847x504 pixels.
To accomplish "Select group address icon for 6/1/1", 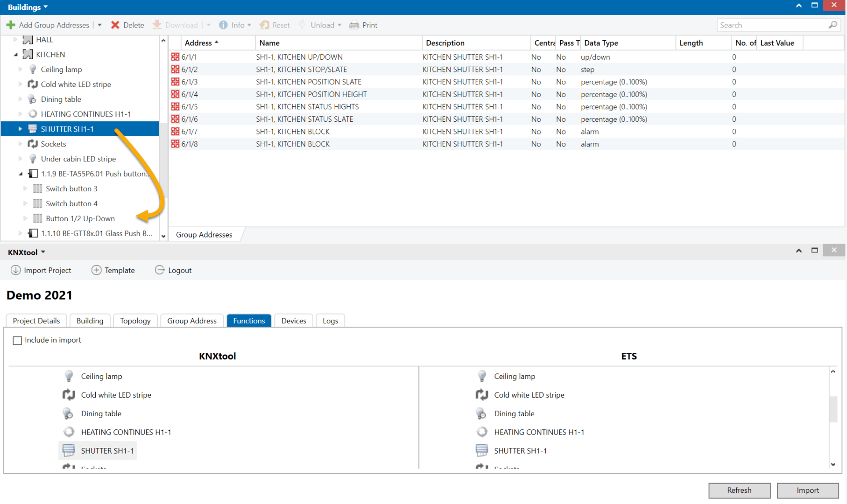I will click(x=175, y=57).
